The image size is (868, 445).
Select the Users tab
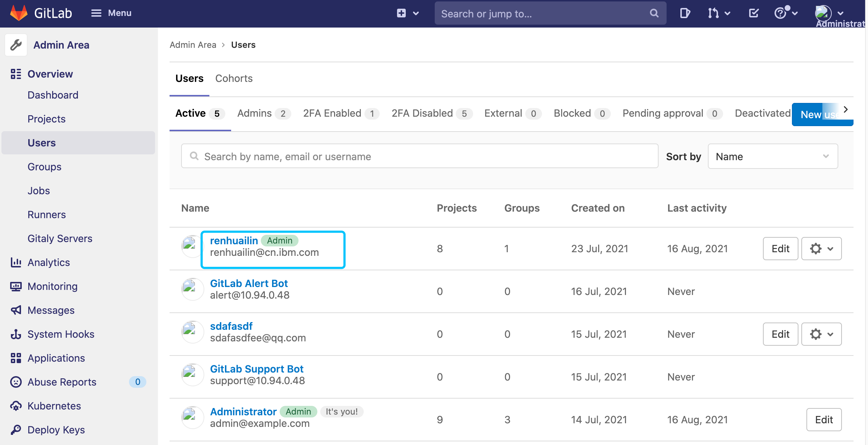click(x=189, y=78)
